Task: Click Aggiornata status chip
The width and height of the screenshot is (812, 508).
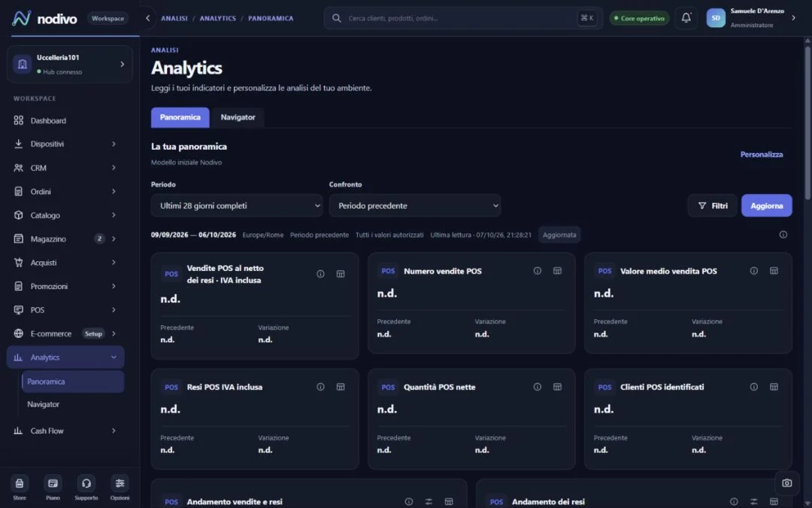Action: click(x=559, y=235)
